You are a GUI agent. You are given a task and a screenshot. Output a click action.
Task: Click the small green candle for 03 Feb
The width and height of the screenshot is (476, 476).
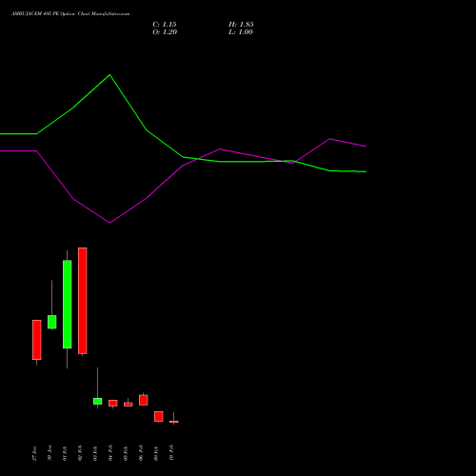(x=98, y=401)
